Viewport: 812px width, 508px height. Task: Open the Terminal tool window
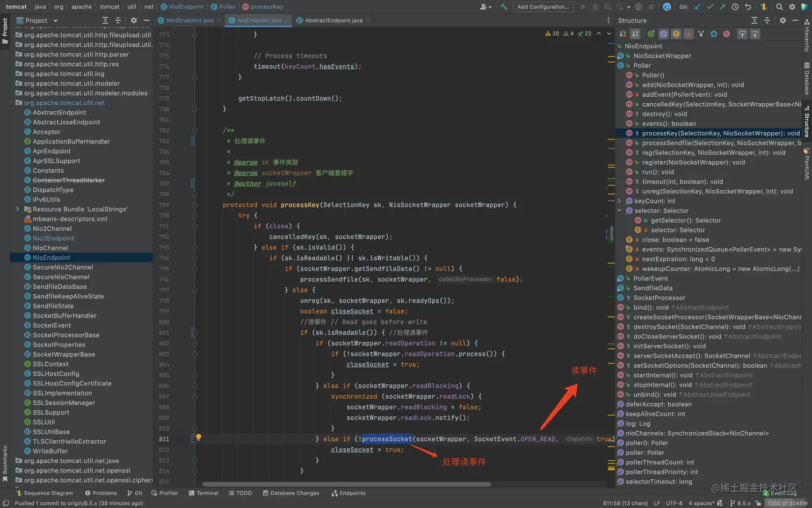tap(204, 493)
